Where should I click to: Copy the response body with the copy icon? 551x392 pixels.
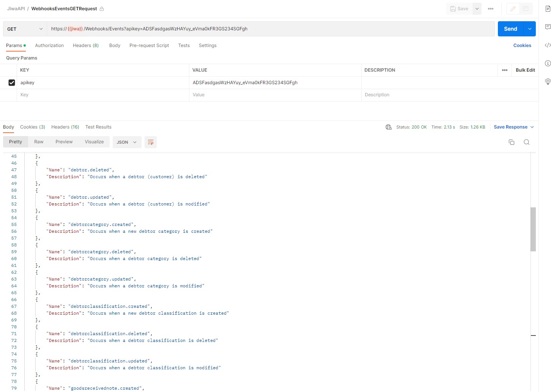511,142
